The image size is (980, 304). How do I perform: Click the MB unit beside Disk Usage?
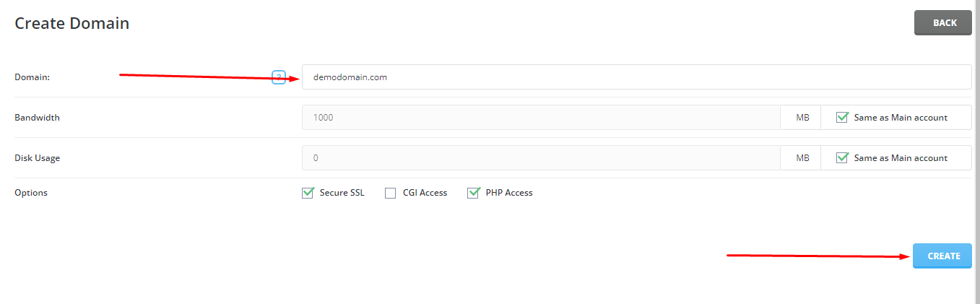(802, 157)
